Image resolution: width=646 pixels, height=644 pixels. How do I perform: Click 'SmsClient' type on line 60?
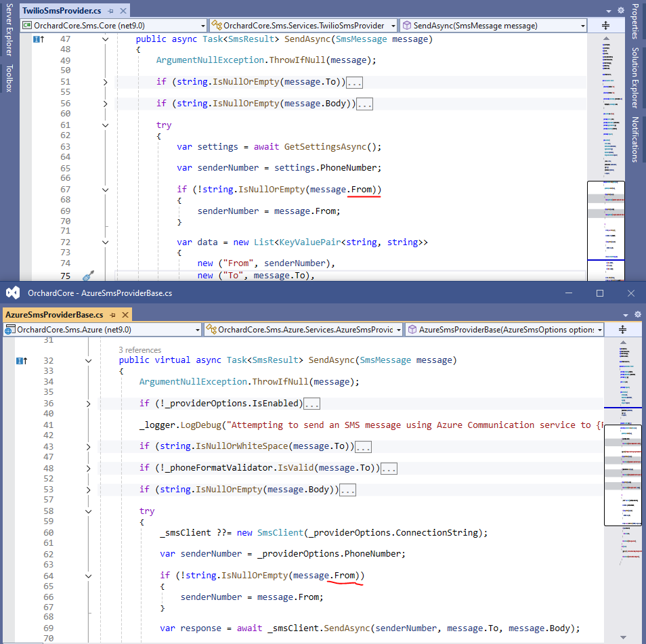point(280,533)
